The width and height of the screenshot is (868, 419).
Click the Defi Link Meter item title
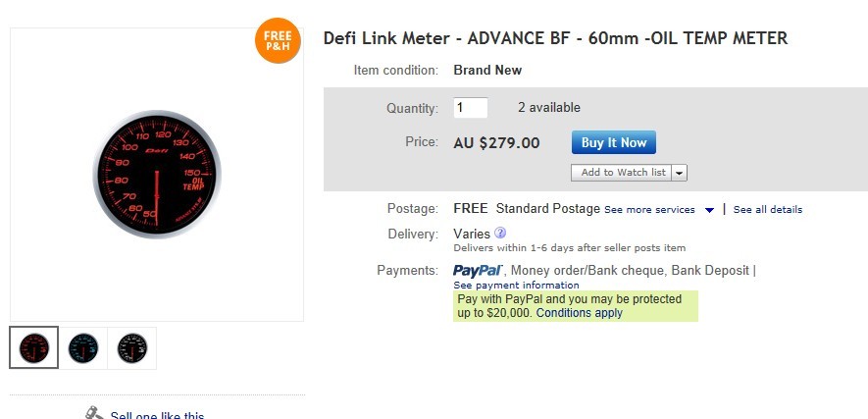555,38
